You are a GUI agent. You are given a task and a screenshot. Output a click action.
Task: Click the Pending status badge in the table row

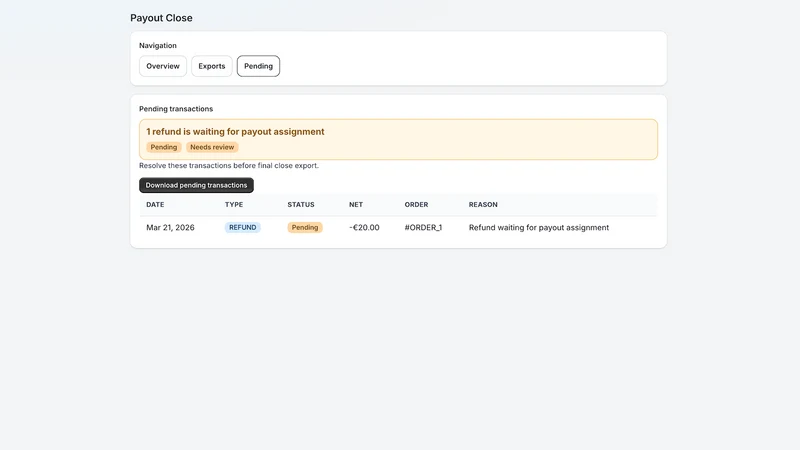[305, 228]
